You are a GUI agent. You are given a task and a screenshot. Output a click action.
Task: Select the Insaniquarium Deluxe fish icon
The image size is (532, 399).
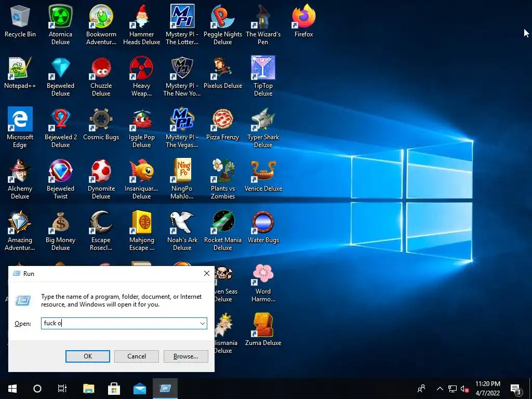pos(141,179)
